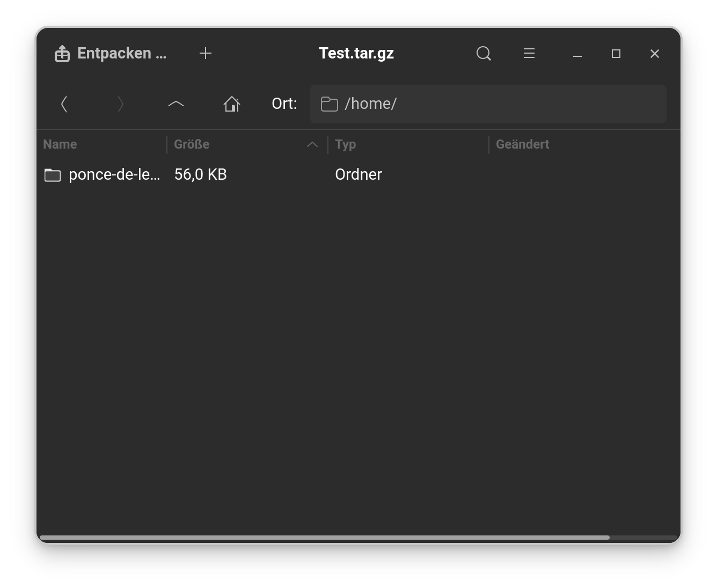Jump to the archive home location

click(232, 104)
